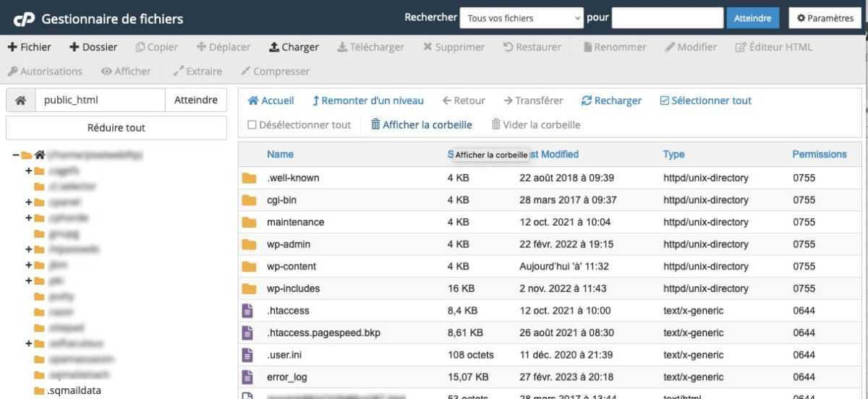
Task: Select the wp-content folder icon
Action: click(250, 267)
